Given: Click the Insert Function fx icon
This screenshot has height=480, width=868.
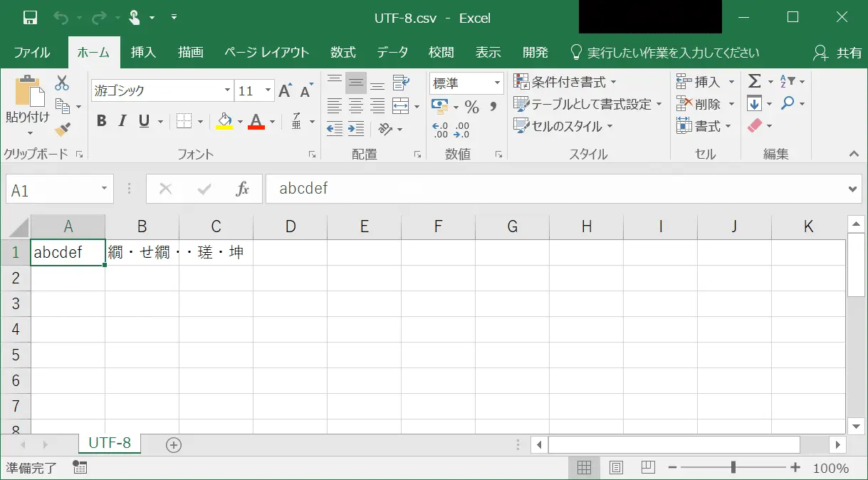Looking at the screenshot, I should click(242, 189).
